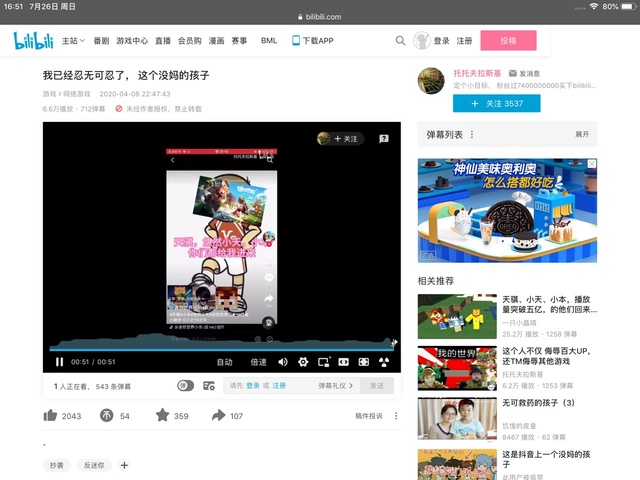Click 注册 link in danmaku input
The height and width of the screenshot is (480, 640).
[x=279, y=385]
